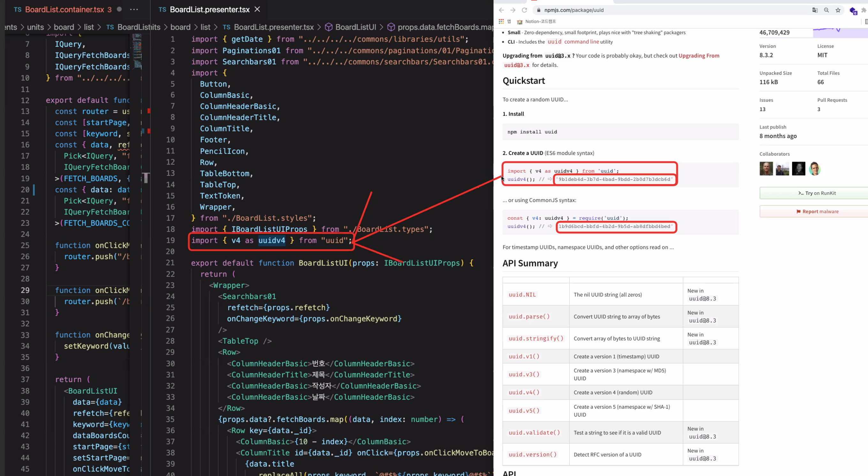Click the browser back arrow
The image size is (868, 476).
501,10
